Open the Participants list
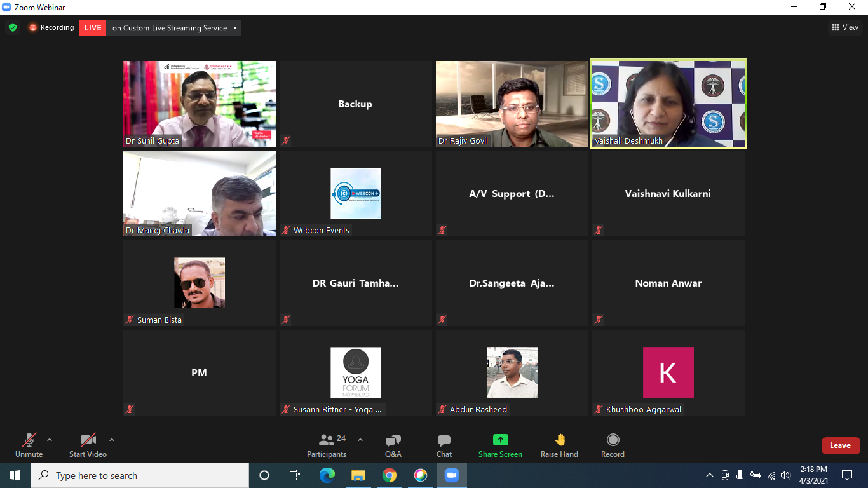 point(327,445)
